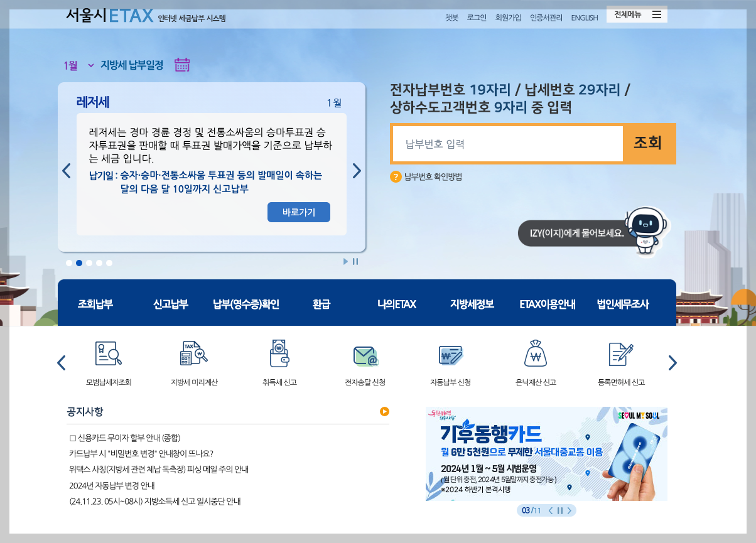756x543 pixels.
Task: Open the IZY chatbot assistant
Action: pos(646,232)
